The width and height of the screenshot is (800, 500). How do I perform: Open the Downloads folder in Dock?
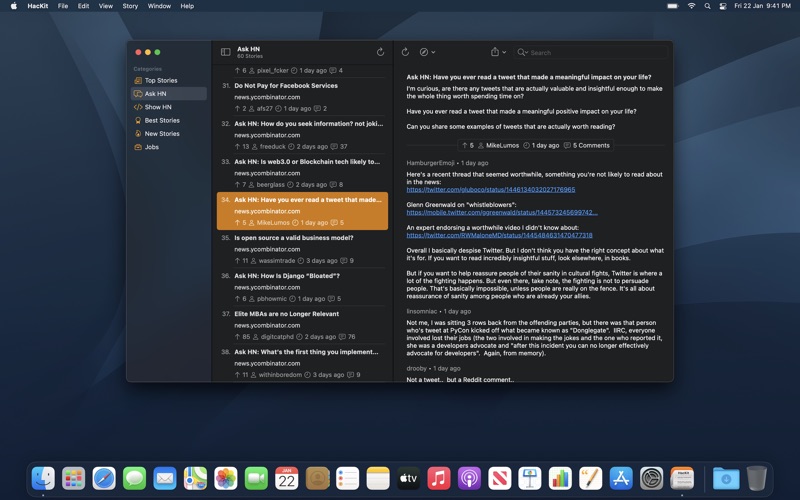click(726, 479)
